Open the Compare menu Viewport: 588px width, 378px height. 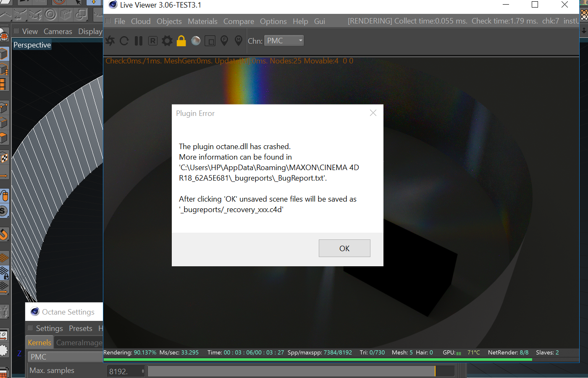(239, 21)
